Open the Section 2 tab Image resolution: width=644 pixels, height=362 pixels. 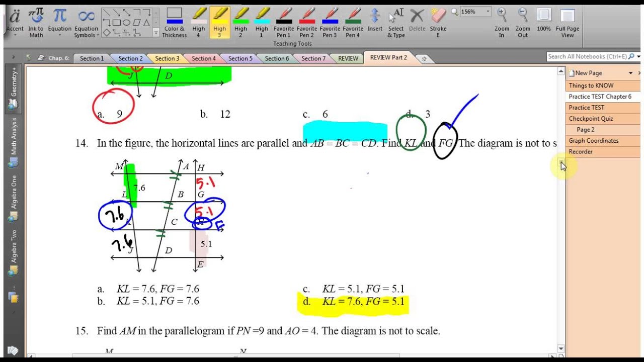point(130,58)
